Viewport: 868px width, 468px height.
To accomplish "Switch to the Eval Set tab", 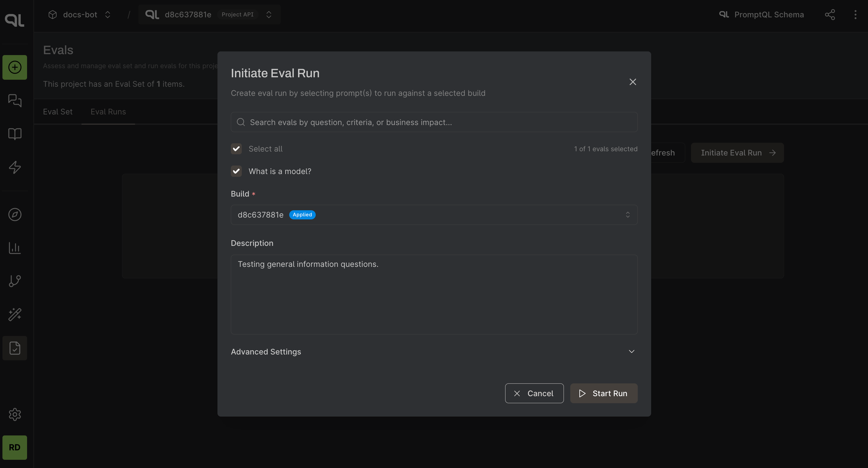I will tap(57, 112).
